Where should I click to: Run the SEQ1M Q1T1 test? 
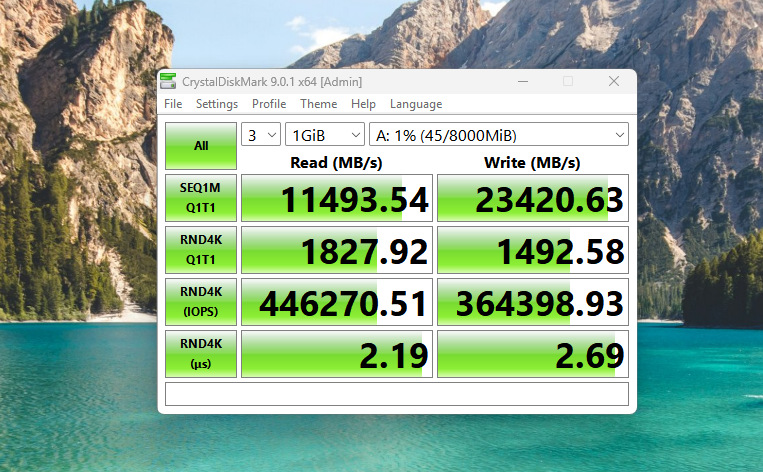(201, 198)
